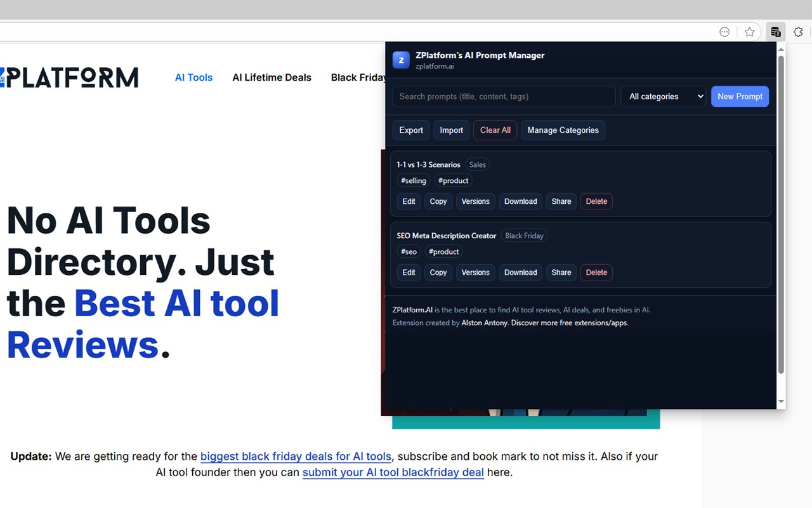This screenshot has height=508, width=812.
Task: Select the #product tag under 1-1 vs 1-3 Scenarios
Action: tap(454, 181)
